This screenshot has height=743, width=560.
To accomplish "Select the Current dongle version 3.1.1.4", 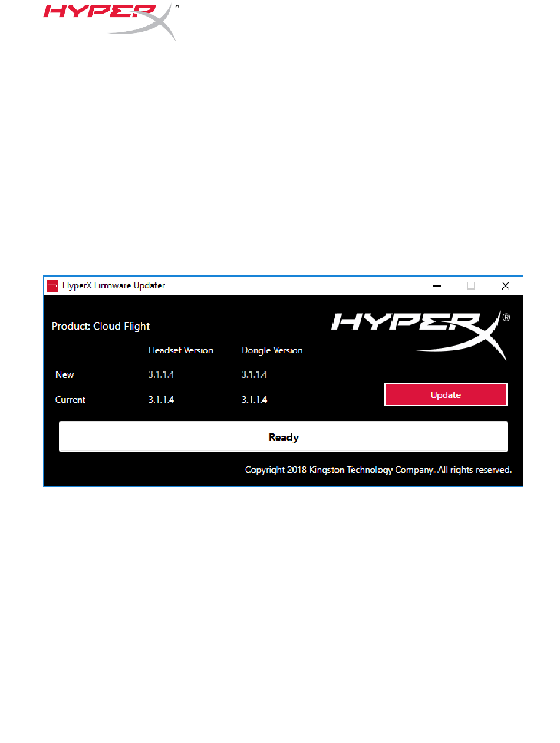I will click(255, 400).
